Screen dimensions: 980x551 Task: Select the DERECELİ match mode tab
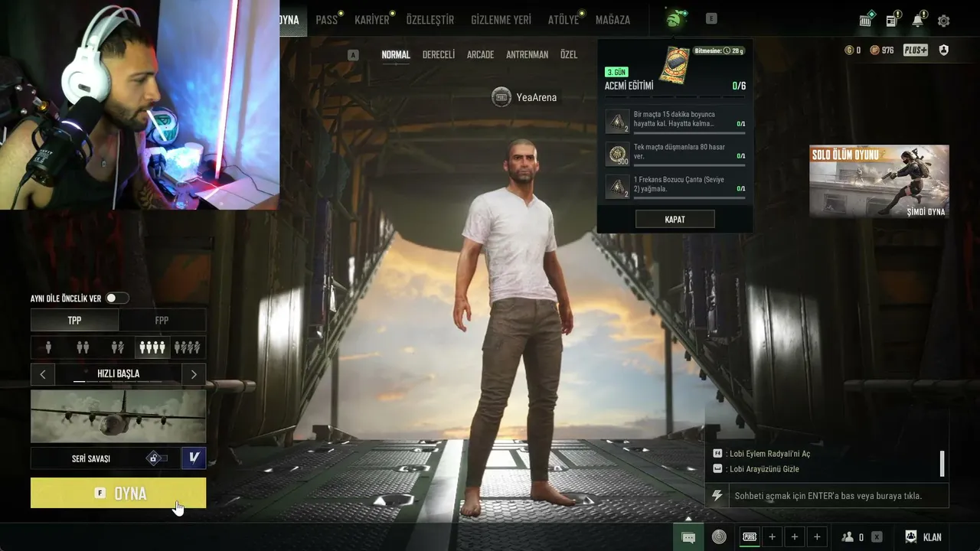point(439,55)
